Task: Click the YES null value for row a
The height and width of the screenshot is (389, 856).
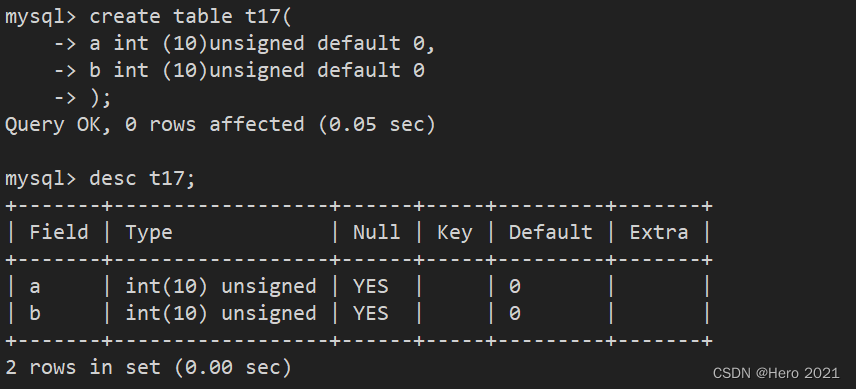Action: (x=371, y=286)
